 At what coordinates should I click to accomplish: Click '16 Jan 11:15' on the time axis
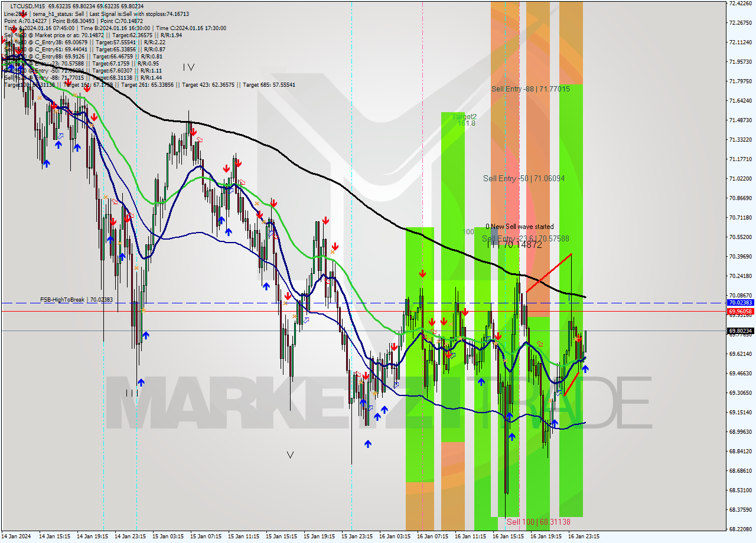click(x=471, y=537)
